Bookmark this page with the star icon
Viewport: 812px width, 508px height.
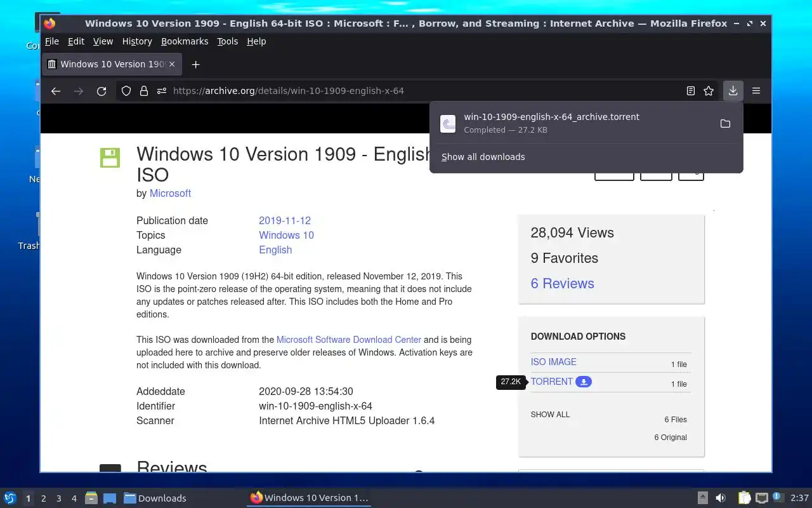[709, 91]
